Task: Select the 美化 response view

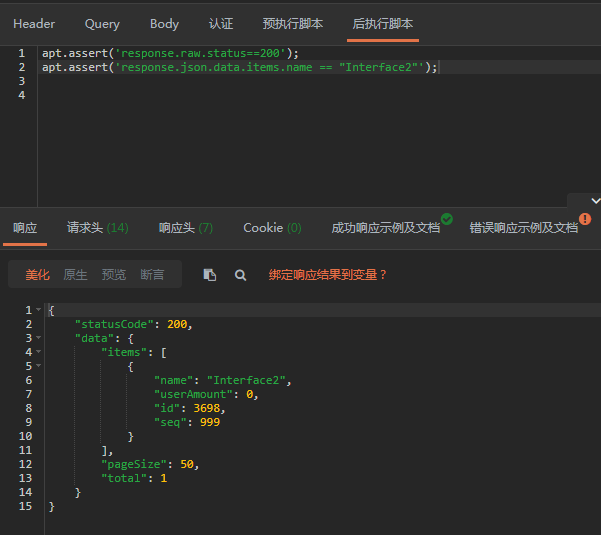Action: pos(38,274)
